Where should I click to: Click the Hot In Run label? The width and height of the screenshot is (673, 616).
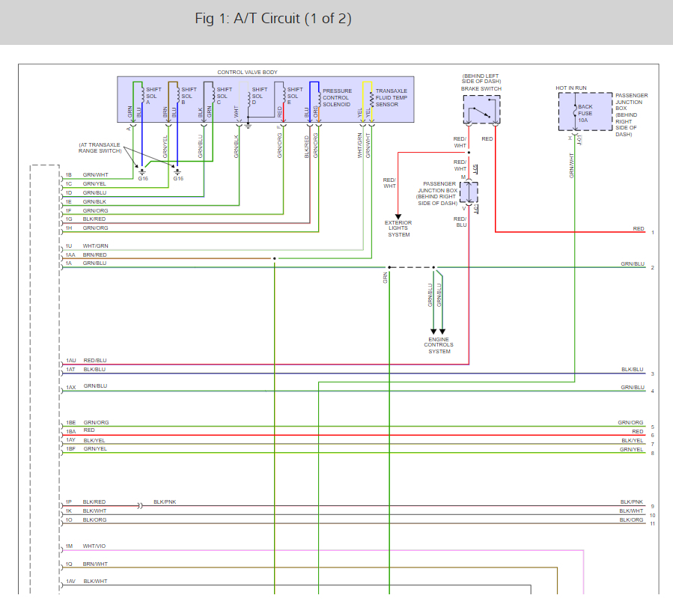point(570,88)
